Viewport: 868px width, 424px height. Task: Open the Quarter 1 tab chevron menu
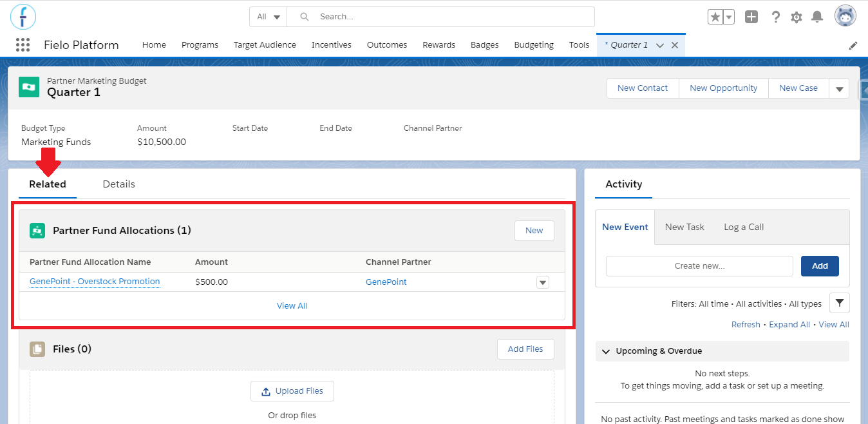point(659,45)
